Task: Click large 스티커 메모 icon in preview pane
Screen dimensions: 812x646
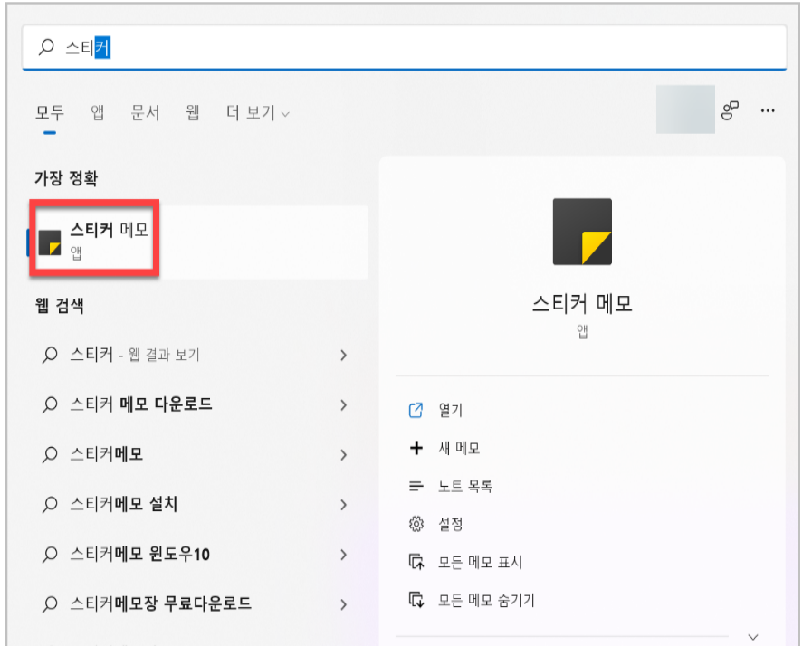Action: 582,232
